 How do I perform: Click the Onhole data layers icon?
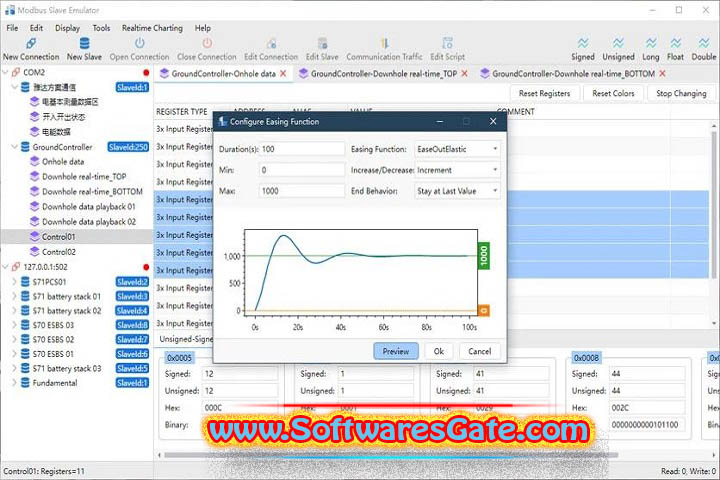34,161
